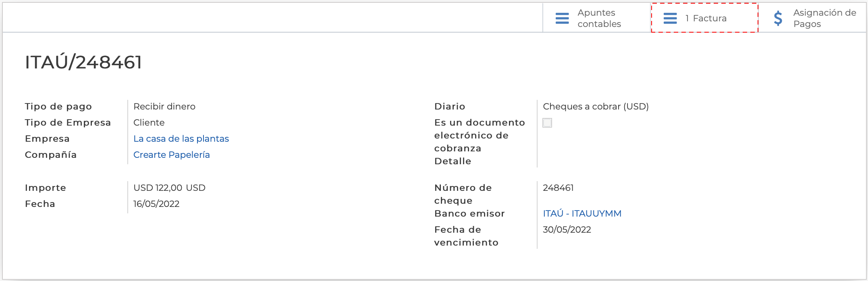Screen dimensions: 868x281
Task: Click the dollar sign icon for payments
Action: pos(778,19)
